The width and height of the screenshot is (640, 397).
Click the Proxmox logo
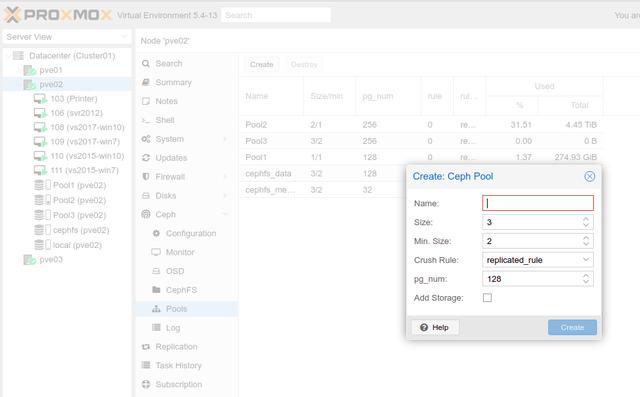tap(58, 15)
